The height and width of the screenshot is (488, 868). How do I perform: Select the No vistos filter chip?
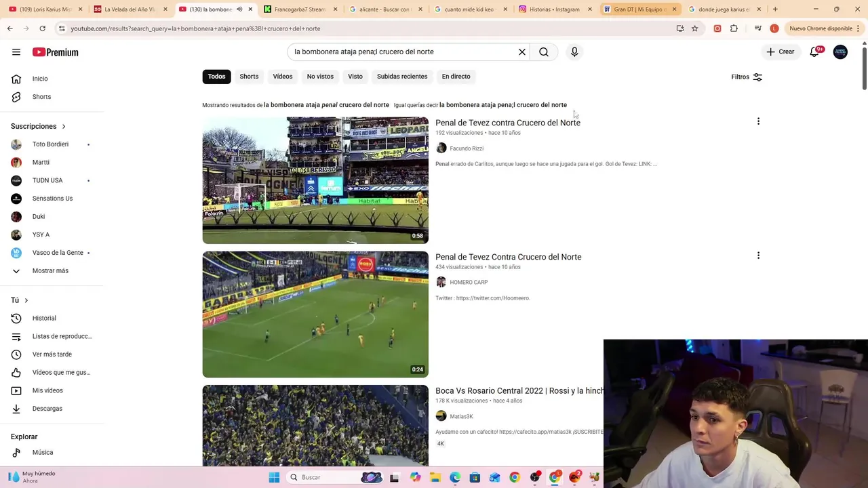tap(320, 77)
